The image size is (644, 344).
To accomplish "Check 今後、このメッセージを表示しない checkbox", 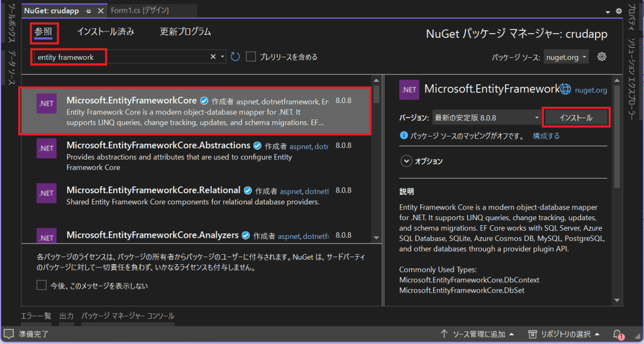I will tap(42, 286).
